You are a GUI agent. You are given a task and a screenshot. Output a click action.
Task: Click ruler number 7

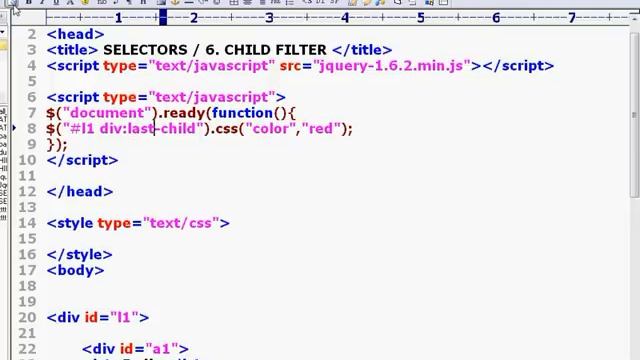[572, 18]
